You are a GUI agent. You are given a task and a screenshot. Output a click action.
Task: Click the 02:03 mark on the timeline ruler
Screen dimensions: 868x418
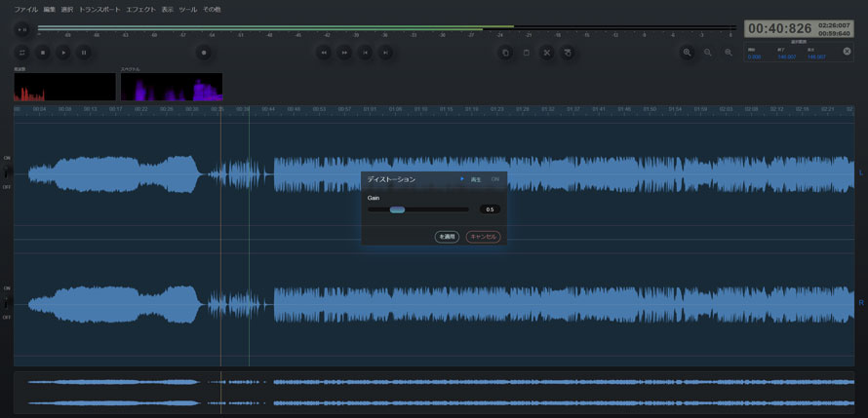coord(726,109)
